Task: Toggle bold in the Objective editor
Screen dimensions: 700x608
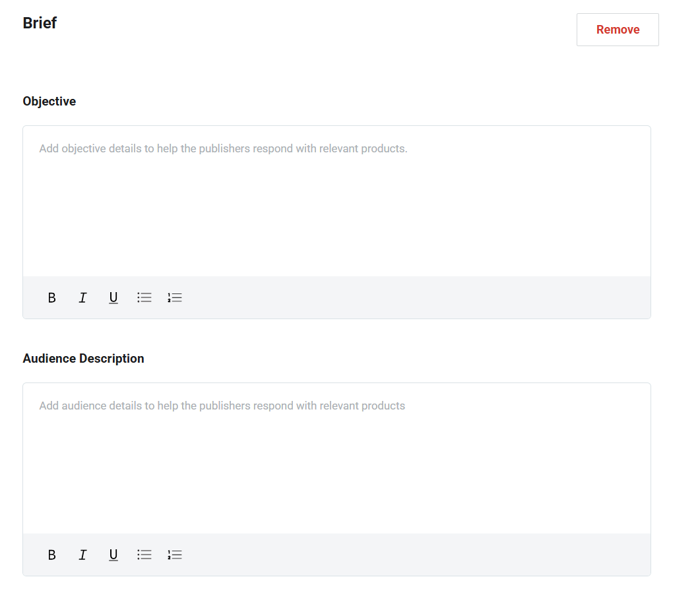Action: point(52,297)
